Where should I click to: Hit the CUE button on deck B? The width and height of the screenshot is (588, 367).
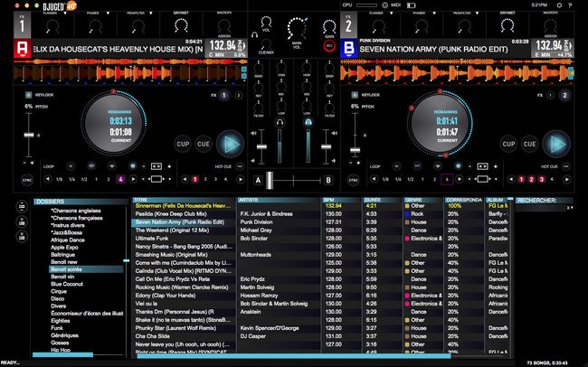point(529,144)
